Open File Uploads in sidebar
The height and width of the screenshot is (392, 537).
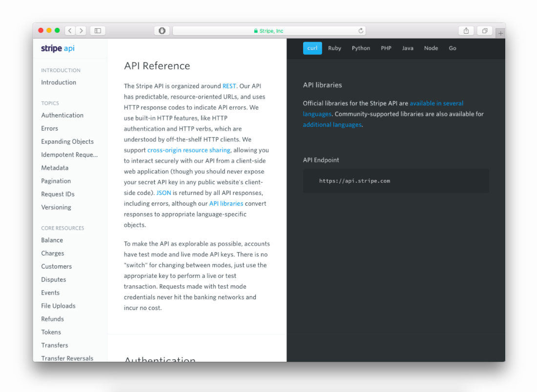point(58,306)
